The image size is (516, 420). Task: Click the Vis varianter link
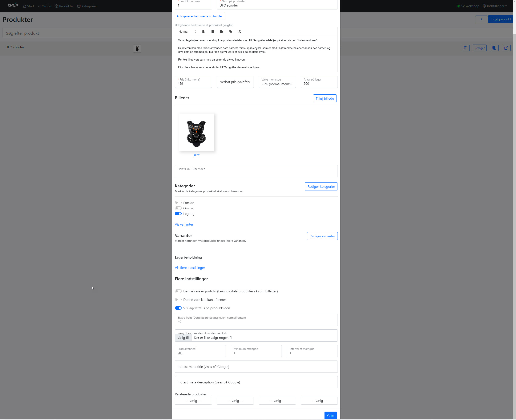click(184, 224)
